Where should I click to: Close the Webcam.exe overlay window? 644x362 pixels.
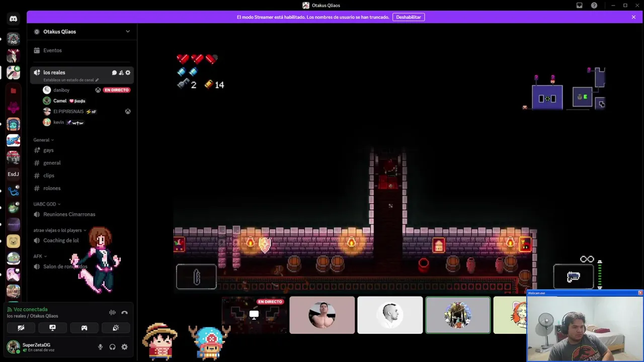pyautogui.click(x=640, y=293)
